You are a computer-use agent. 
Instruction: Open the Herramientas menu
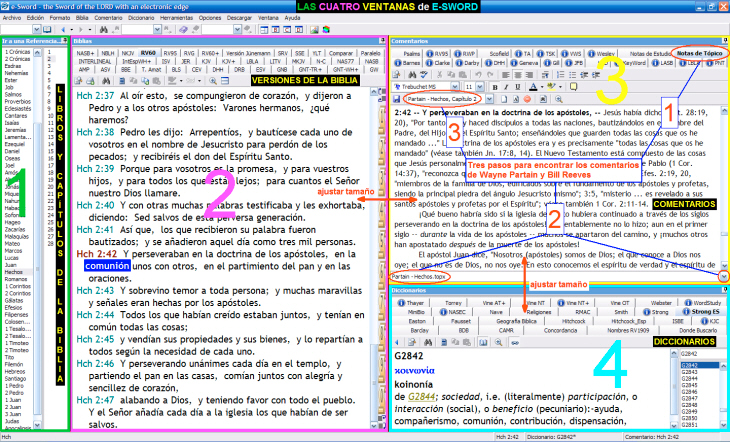tap(176, 18)
